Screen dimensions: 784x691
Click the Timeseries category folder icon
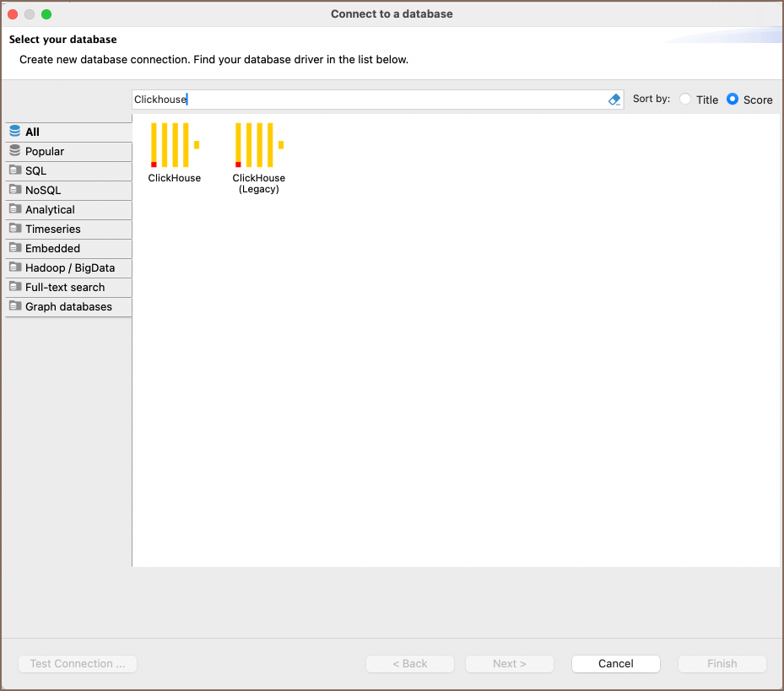pos(15,229)
